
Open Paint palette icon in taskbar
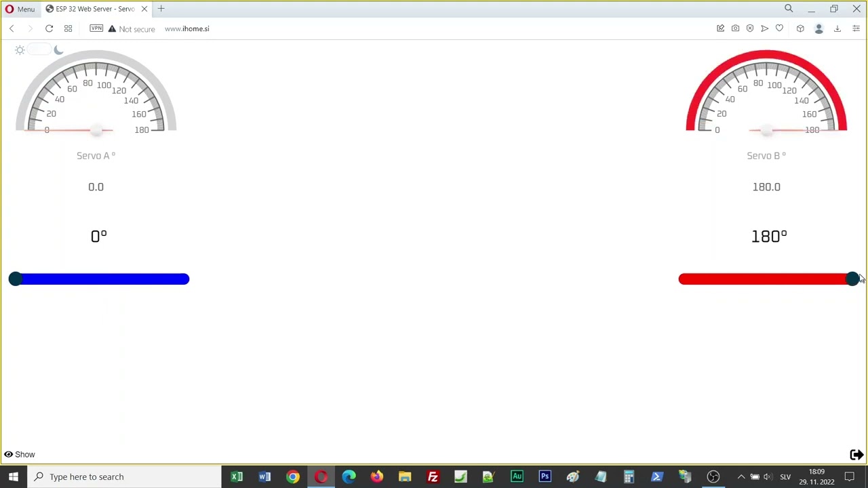573,476
